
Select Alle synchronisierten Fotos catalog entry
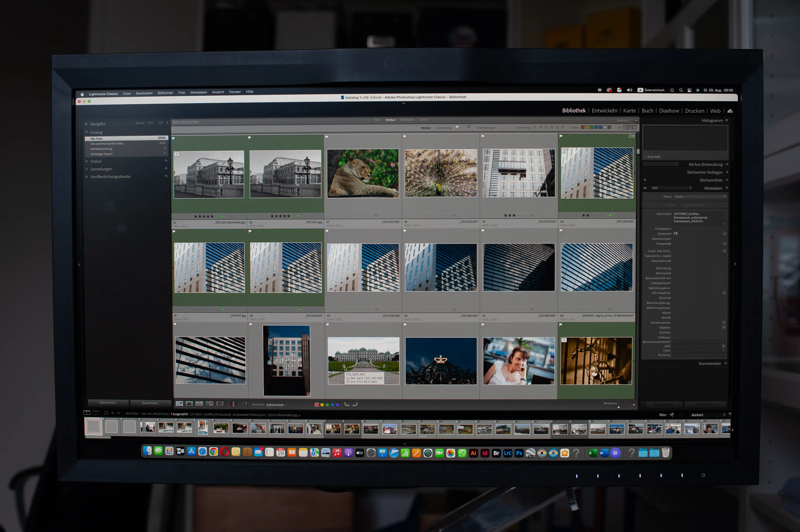(126, 144)
